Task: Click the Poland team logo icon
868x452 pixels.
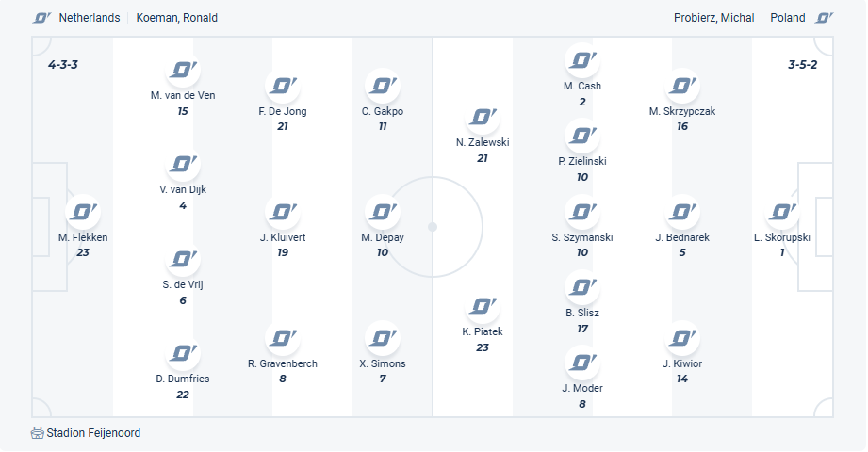Action: point(825,18)
